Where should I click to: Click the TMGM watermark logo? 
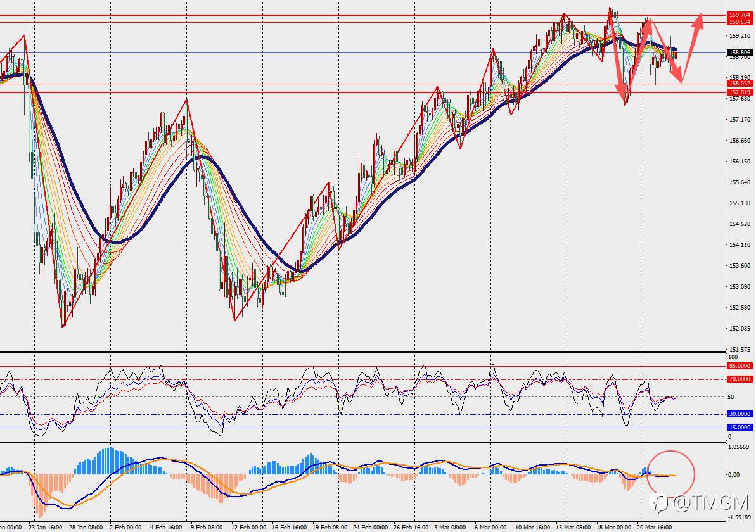[x=700, y=503]
